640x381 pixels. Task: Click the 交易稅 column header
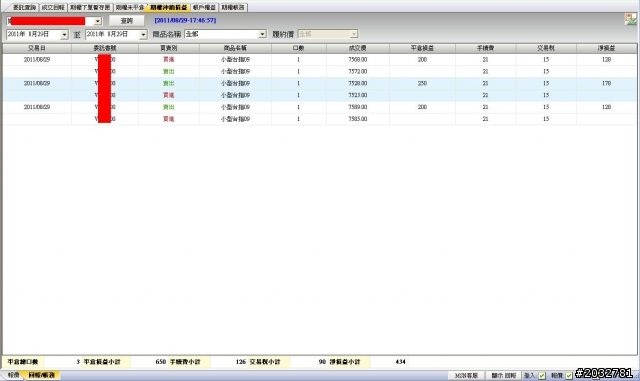[x=546, y=48]
